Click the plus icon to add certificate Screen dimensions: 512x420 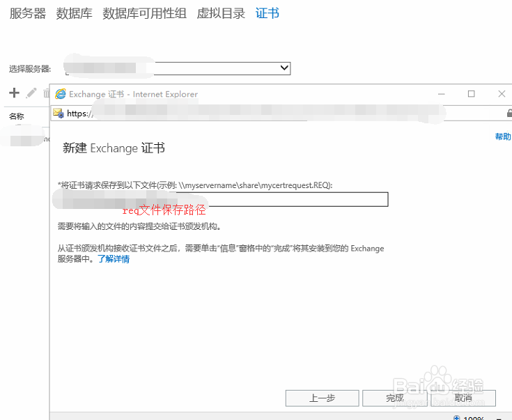tap(14, 93)
